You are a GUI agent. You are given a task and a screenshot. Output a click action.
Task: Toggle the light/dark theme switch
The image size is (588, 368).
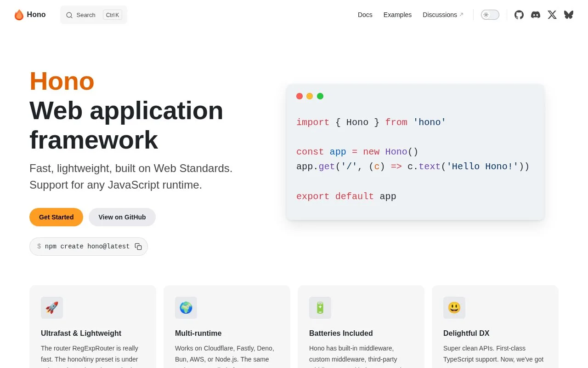click(x=490, y=15)
